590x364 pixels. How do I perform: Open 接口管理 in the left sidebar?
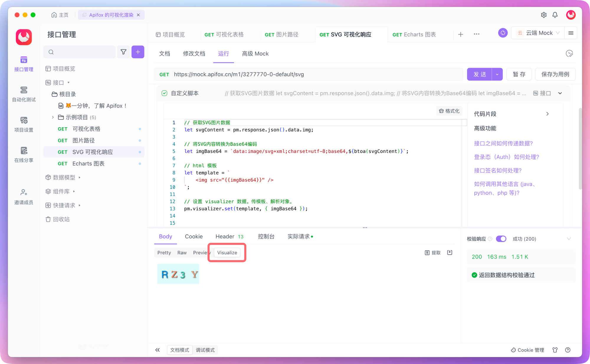coord(24,64)
